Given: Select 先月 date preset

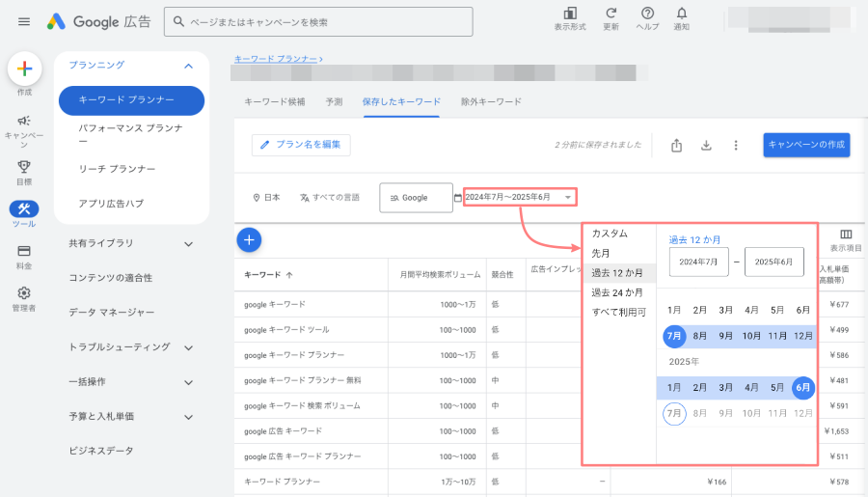Looking at the screenshot, I should pyautogui.click(x=601, y=253).
